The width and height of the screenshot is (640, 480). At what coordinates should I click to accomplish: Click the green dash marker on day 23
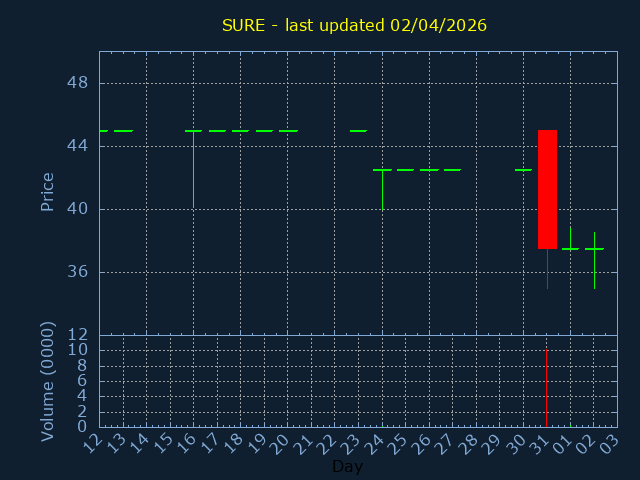point(358,131)
